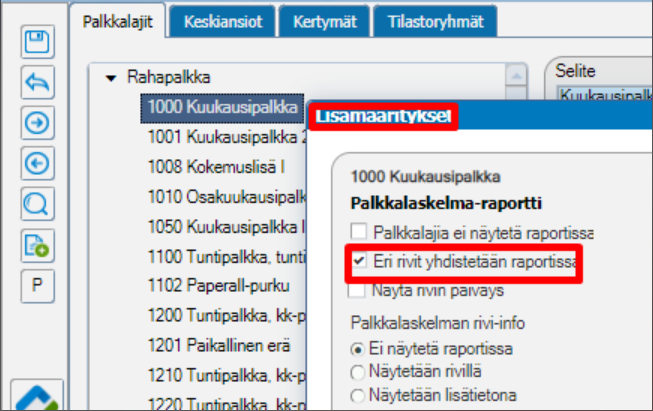Click the save (floppy disk) icon
Viewport: 653px width, 411px height.
tap(37, 42)
